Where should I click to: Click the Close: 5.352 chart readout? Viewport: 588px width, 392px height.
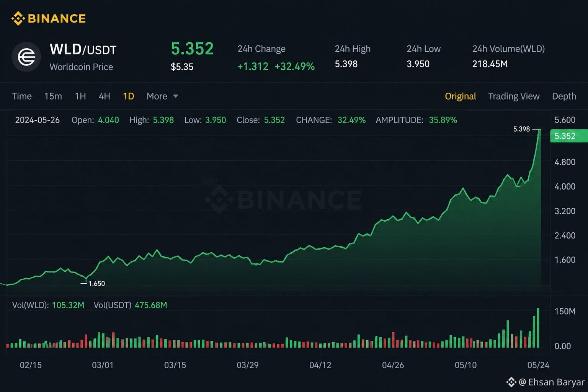261,120
